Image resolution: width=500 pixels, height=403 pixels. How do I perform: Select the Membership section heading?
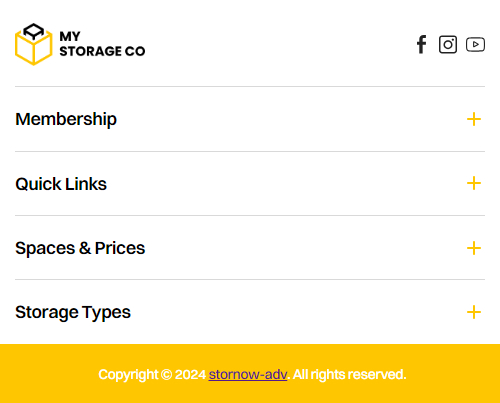tap(66, 119)
